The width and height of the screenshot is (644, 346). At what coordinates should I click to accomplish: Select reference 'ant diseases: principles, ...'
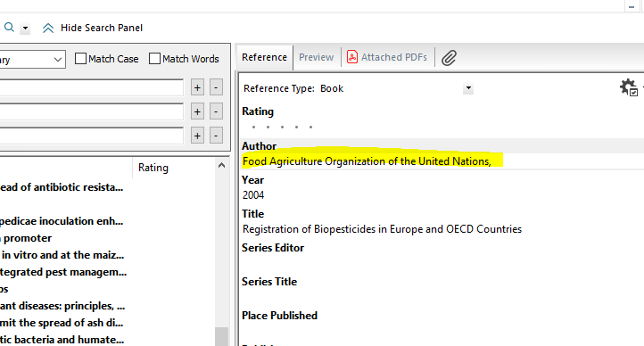pos(62,306)
